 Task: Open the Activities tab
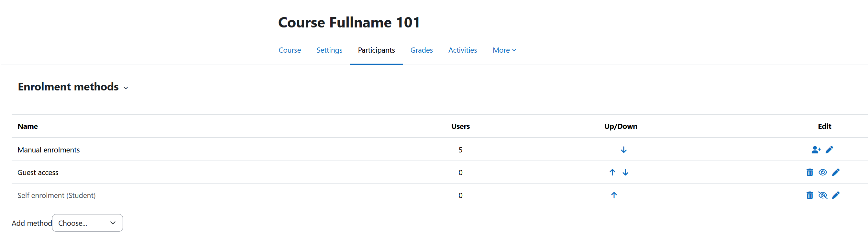tap(462, 50)
